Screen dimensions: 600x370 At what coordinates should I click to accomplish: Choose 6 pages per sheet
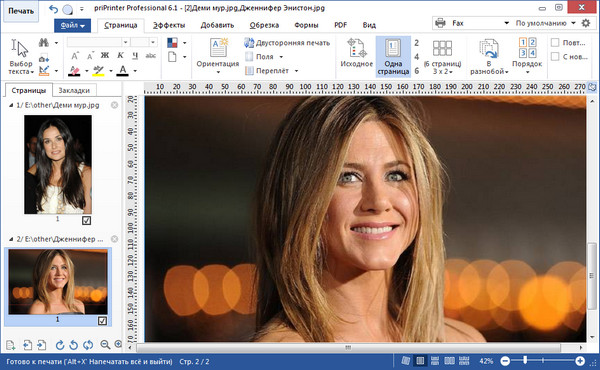point(417,71)
